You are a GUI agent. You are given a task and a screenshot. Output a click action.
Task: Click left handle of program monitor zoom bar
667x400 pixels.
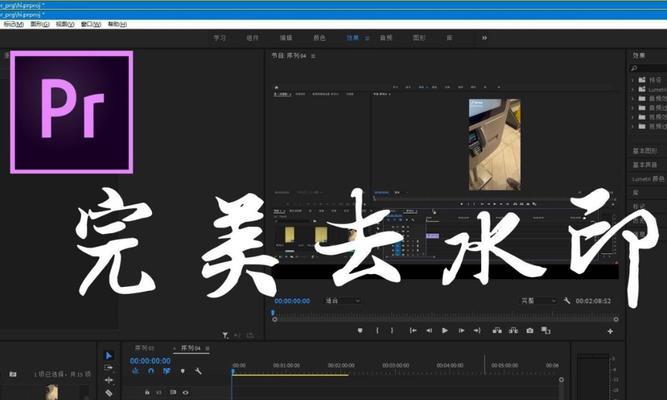point(275,319)
